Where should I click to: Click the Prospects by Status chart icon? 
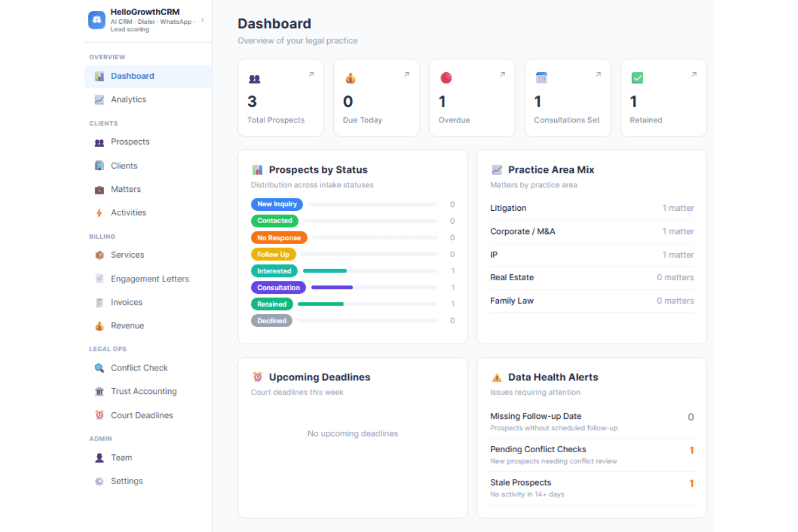pyautogui.click(x=258, y=170)
